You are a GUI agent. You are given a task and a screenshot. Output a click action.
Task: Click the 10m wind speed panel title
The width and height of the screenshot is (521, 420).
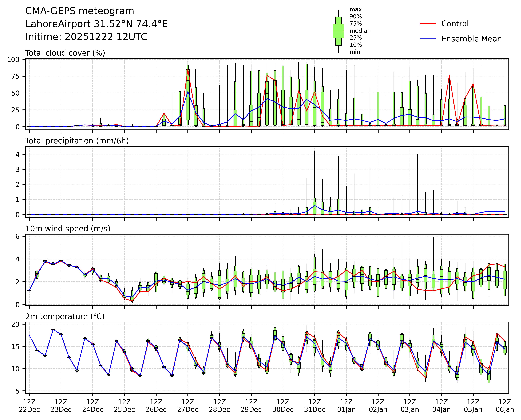pyautogui.click(x=68, y=229)
